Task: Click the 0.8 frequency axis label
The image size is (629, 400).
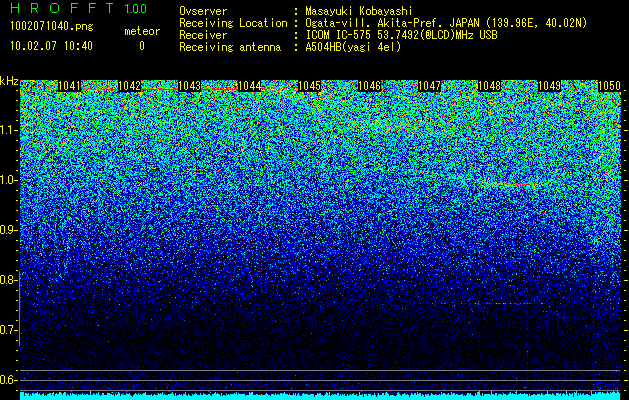Action: pyautogui.click(x=8, y=280)
